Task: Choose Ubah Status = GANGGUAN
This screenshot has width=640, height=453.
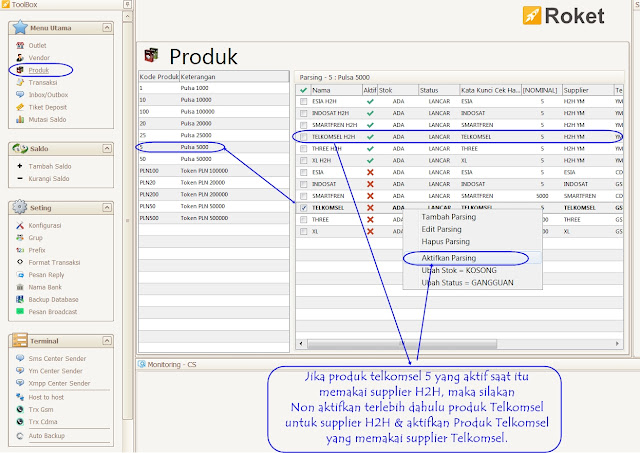Action: coord(467,282)
